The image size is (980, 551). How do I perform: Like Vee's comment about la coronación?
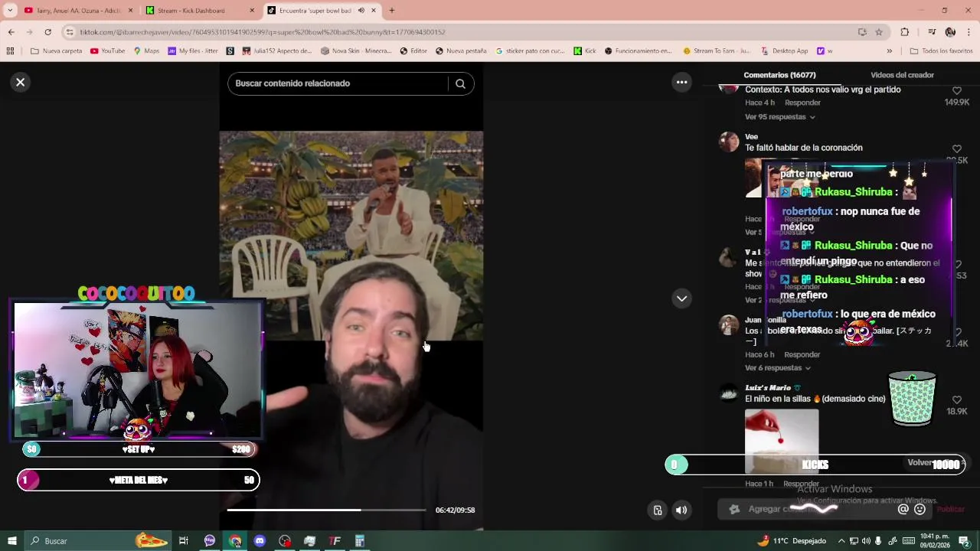coord(956,149)
